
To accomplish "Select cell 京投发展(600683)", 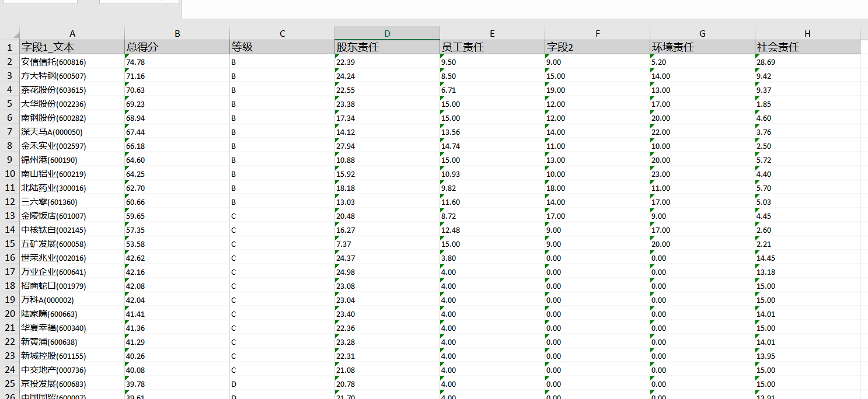I will tap(72, 383).
